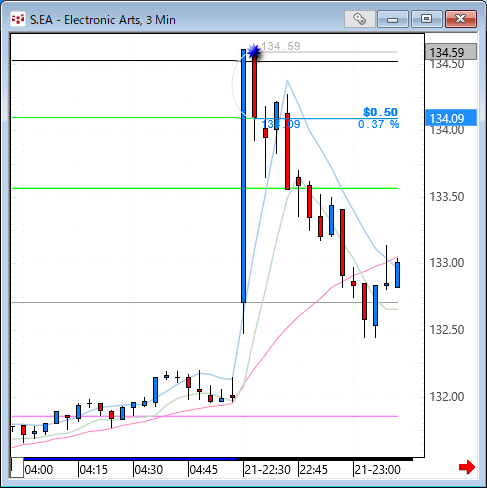Click the 133.00 price axis label
The height and width of the screenshot is (488, 487).
447,263
